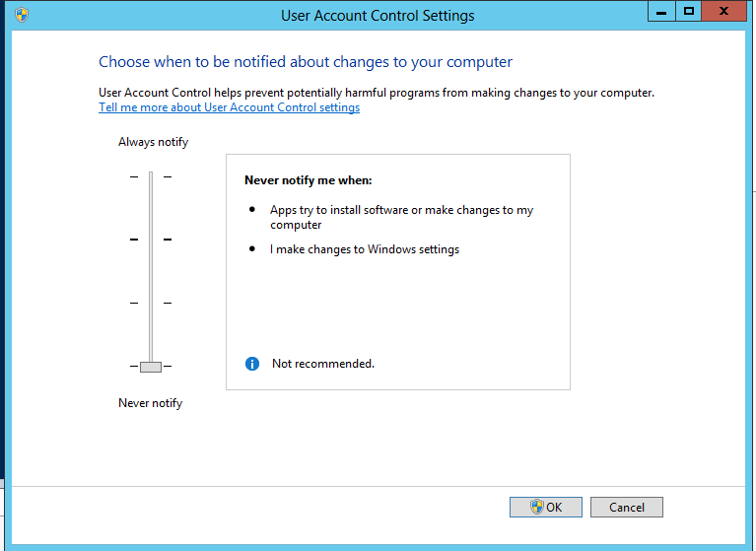
Task: Click the shield icon on OK button
Action: coord(536,507)
